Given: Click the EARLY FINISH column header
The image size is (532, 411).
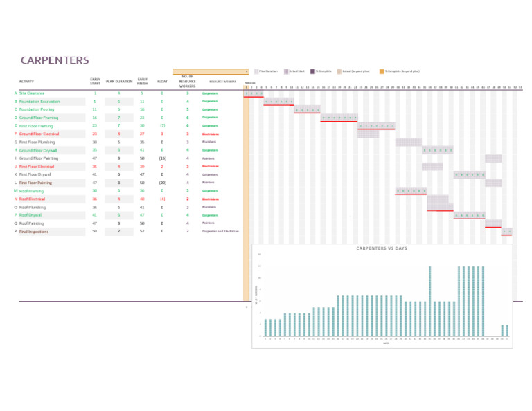Looking at the screenshot, I should (143, 82).
